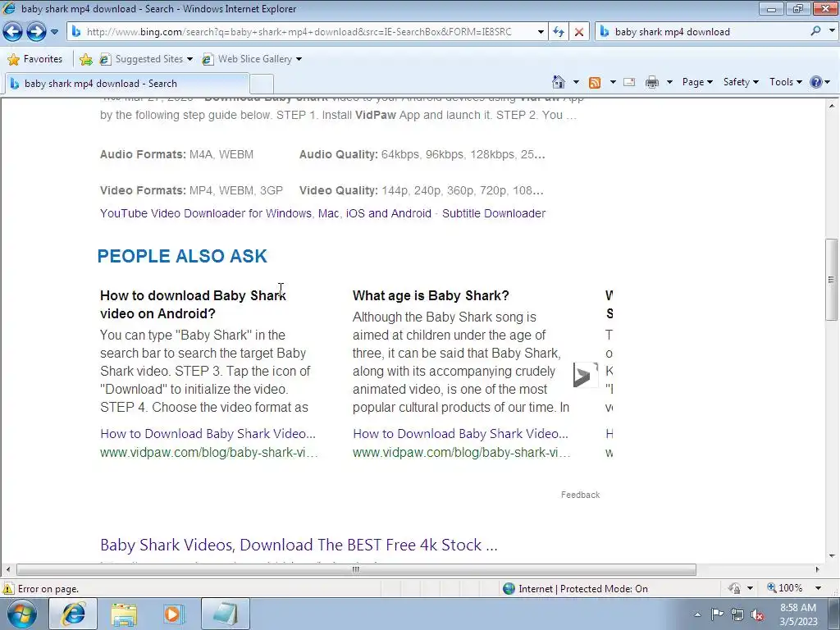Screen dimensions: 840x630
Task: Click the RSS feeds icon
Action: [x=595, y=82]
